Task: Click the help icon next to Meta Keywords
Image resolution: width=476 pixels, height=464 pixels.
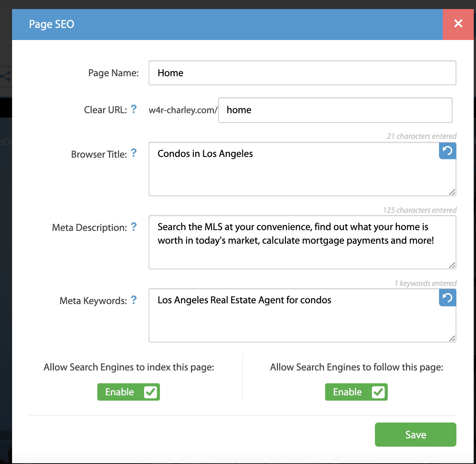Action: click(x=134, y=300)
